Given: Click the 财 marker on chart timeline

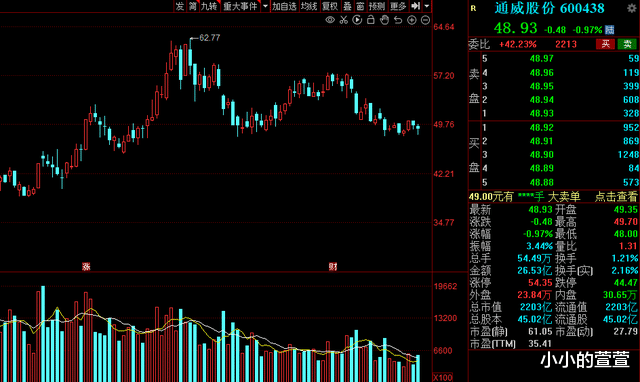Looking at the screenshot, I should (x=333, y=267).
